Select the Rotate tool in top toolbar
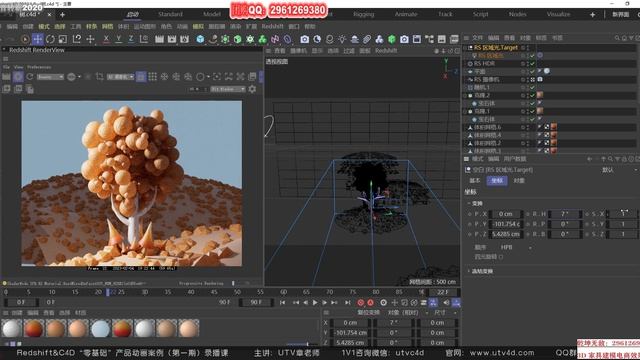This screenshot has width=640, height=360. 50,39
